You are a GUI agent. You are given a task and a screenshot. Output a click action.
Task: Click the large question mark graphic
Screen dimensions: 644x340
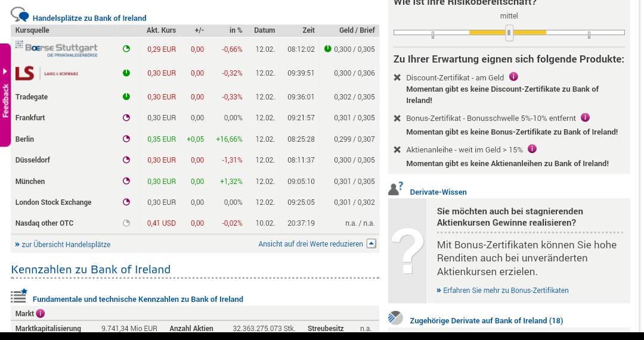pyautogui.click(x=407, y=251)
